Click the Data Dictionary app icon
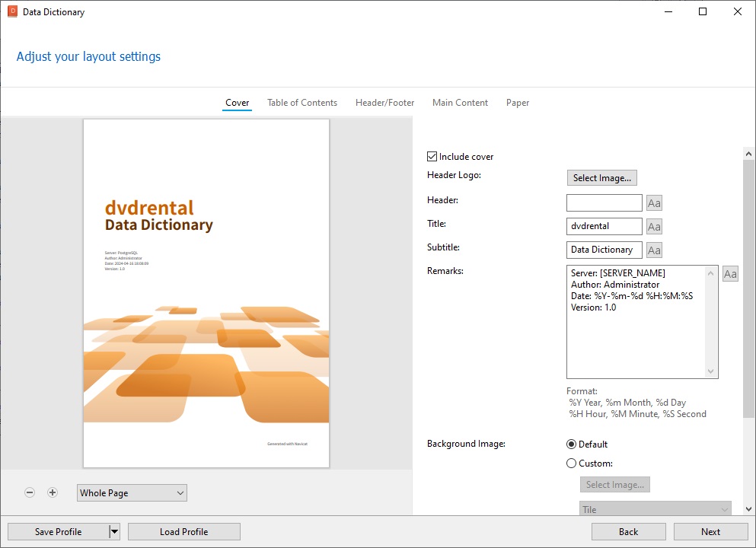 [x=12, y=11]
